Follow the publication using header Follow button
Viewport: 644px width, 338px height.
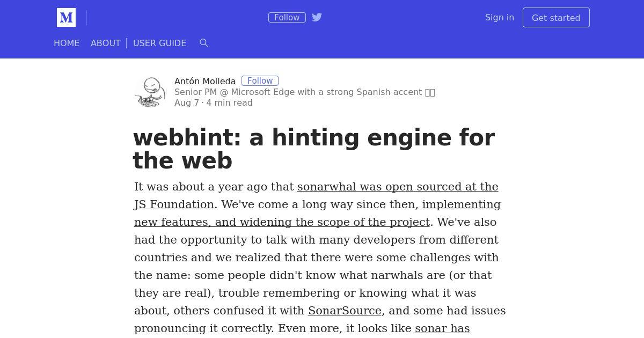(287, 18)
